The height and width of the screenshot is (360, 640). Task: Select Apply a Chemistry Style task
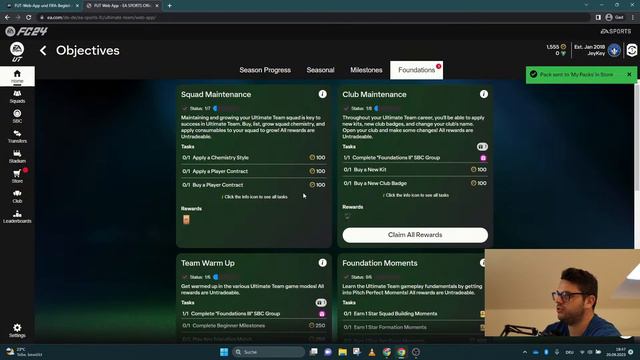[x=253, y=158]
